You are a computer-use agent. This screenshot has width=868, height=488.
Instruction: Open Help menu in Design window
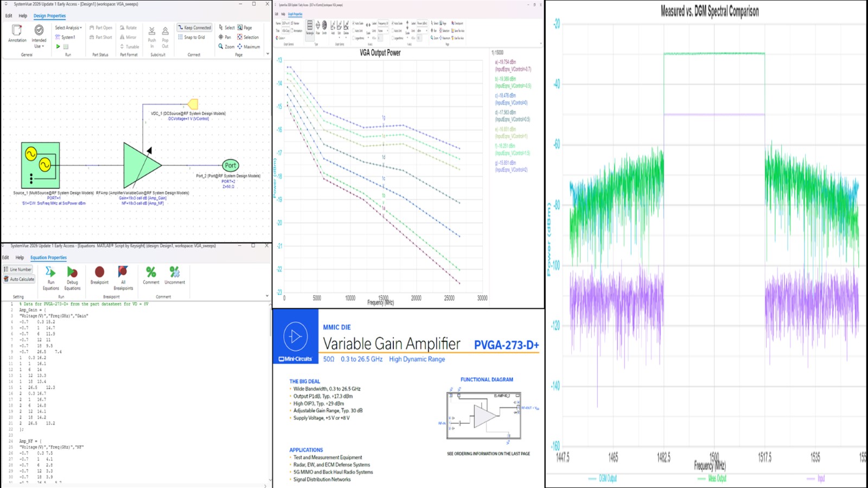pyautogui.click(x=23, y=16)
